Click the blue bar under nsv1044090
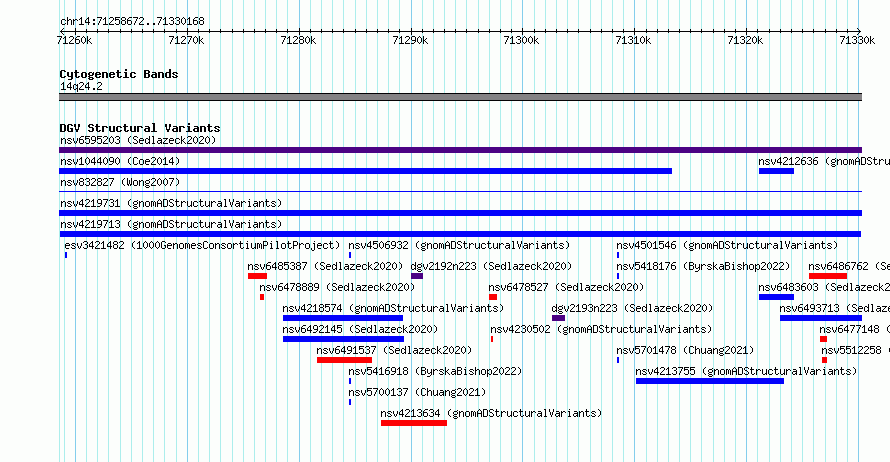The height and width of the screenshot is (462, 890). [x=366, y=171]
